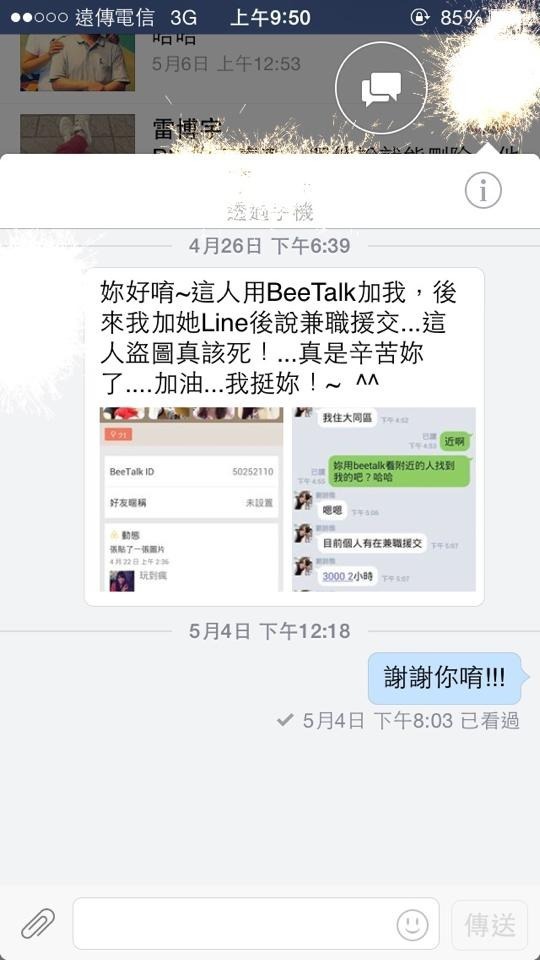Tap the 4月26日 下午6:39 timestamp divider
The image size is (540, 960).
(x=269, y=246)
